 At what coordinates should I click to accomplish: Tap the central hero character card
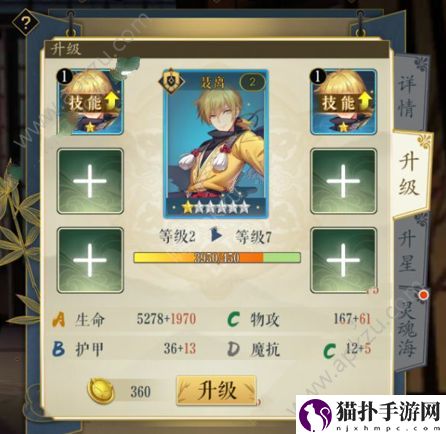215,144
